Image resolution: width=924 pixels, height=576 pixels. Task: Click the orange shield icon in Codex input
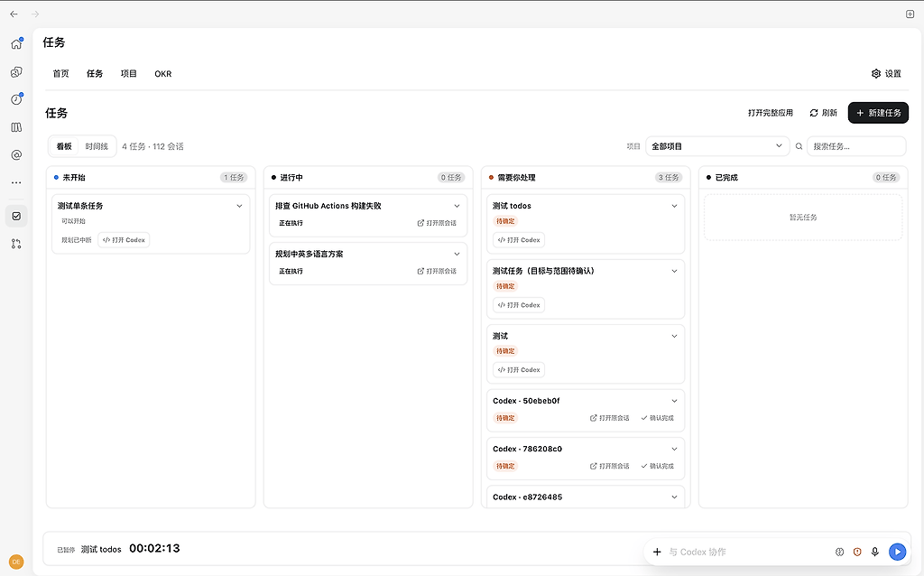(x=857, y=552)
